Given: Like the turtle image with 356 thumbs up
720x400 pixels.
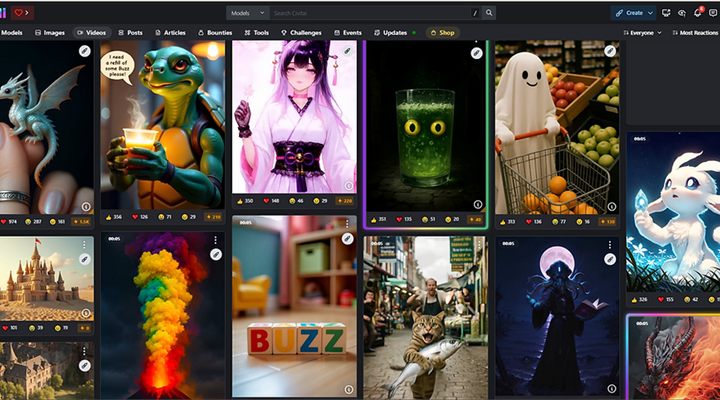Looking at the screenshot, I should coord(114,217).
